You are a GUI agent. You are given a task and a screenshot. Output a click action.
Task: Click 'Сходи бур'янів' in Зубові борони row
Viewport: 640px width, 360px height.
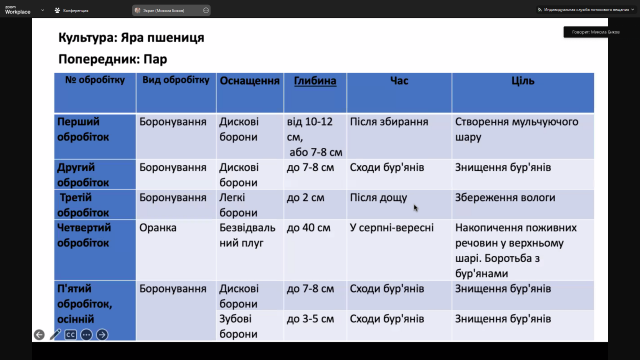click(399, 326)
